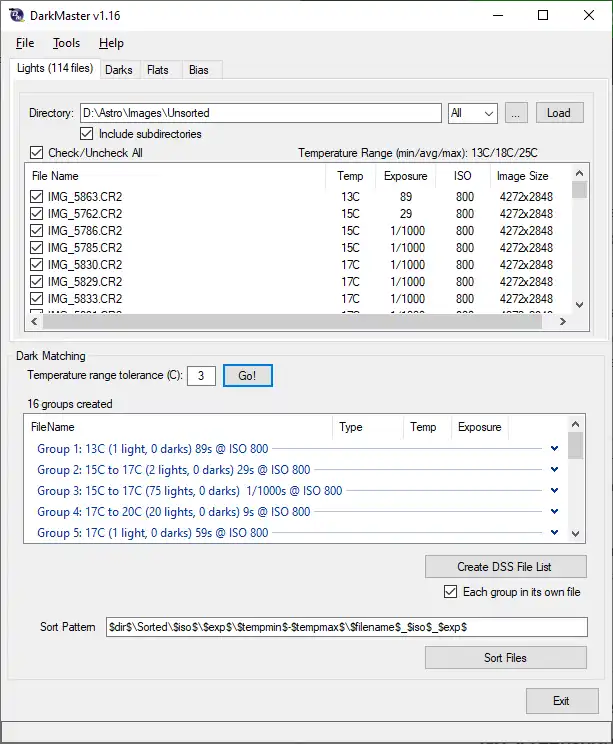Click the groups list scroll-up arrow

[576, 424]
